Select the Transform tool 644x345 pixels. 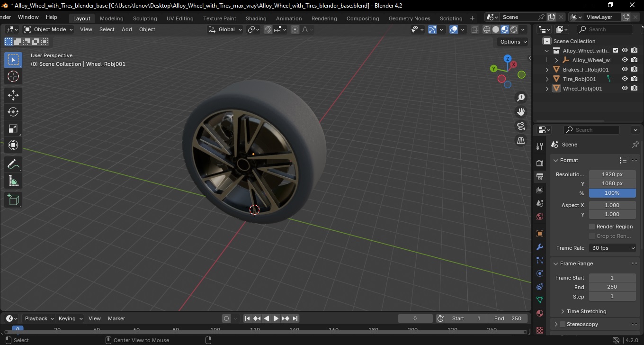[x=13, y=145]
